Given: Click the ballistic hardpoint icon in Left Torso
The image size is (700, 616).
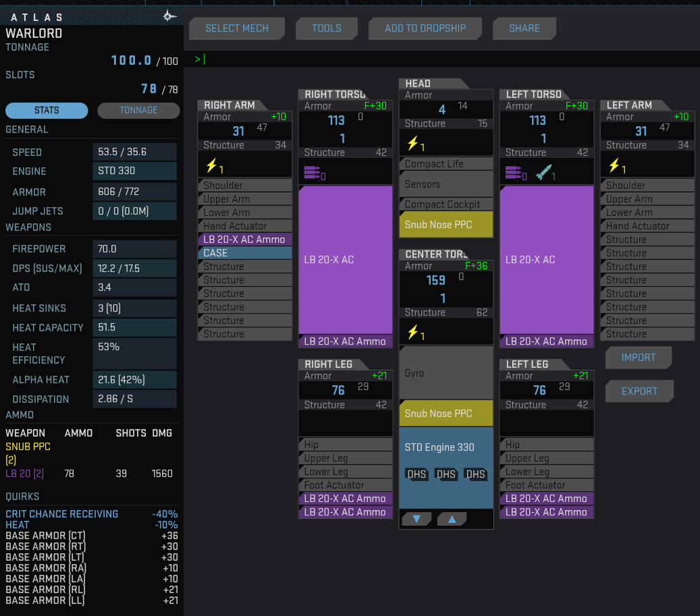Looking at the screenshot, I should (x=512, y=173).
